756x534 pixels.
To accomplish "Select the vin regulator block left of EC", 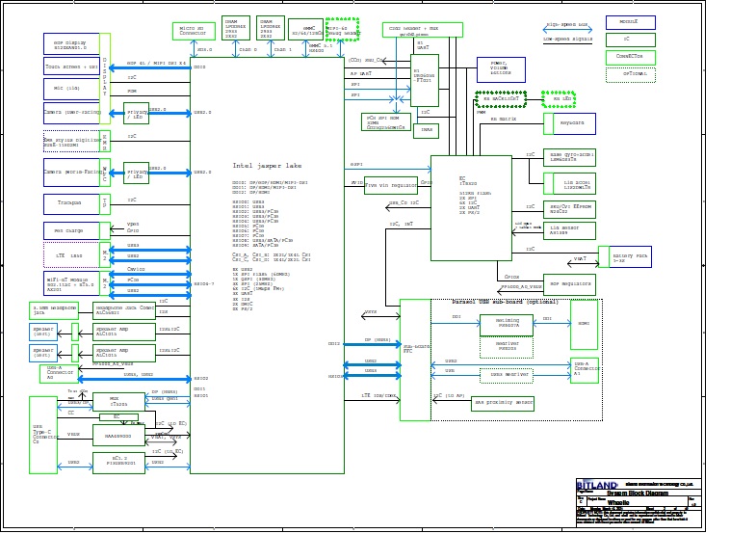I will tap(391, 185).
